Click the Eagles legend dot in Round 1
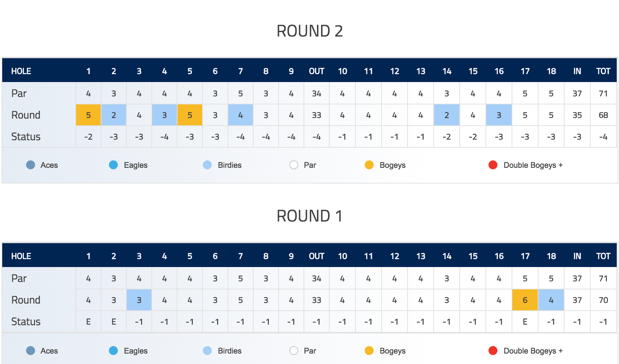The width and height of the screenshot is (619, 364). 113,351
